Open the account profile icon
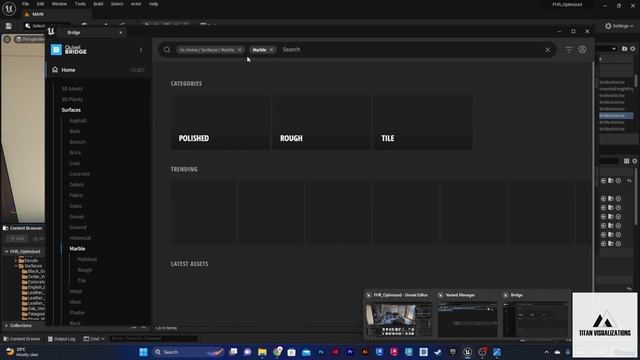The image size is (640, 360). tap(582, 50)
